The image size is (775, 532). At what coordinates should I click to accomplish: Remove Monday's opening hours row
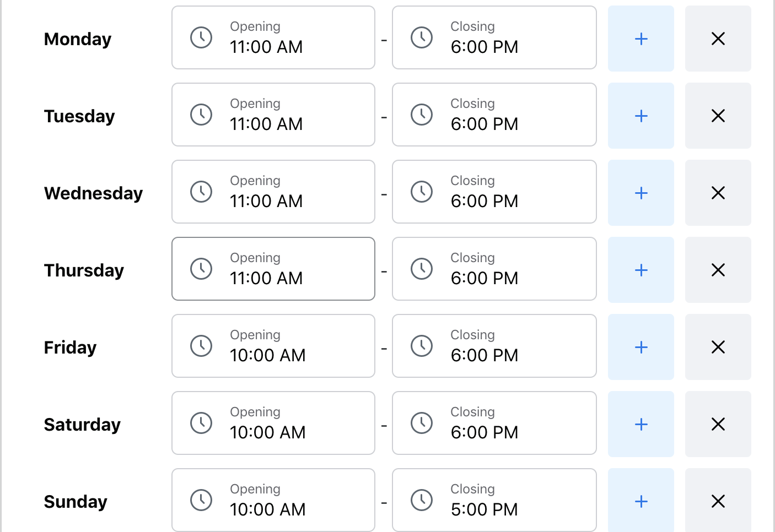click(x=718, y=39)
